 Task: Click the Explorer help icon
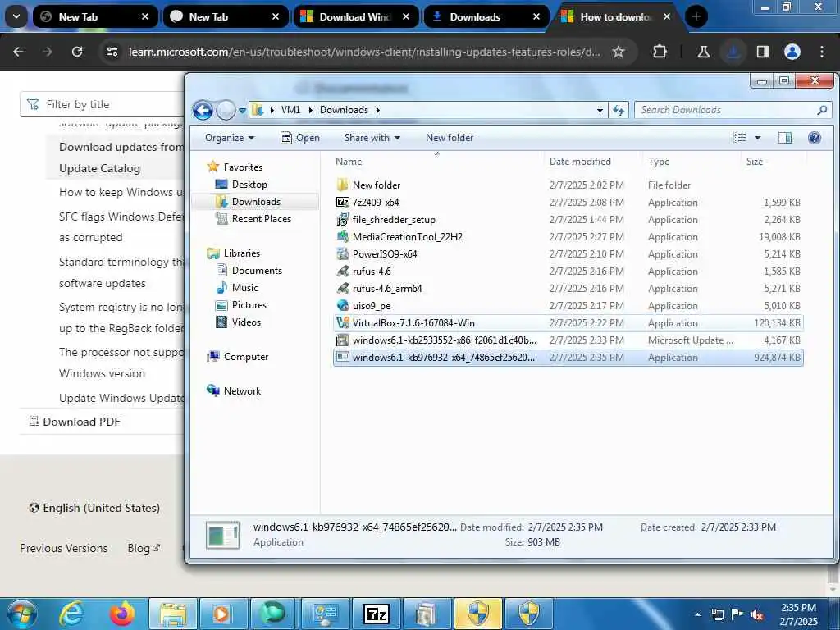[815, 138]
